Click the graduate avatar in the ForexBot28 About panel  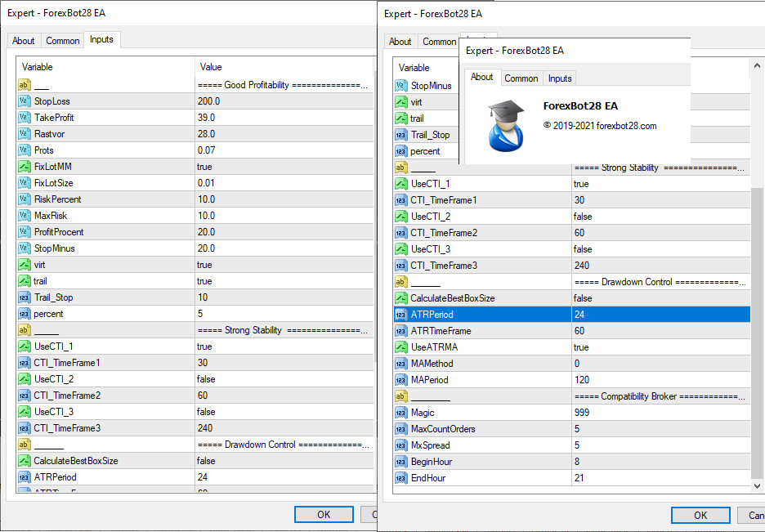[x=507, y=125]
